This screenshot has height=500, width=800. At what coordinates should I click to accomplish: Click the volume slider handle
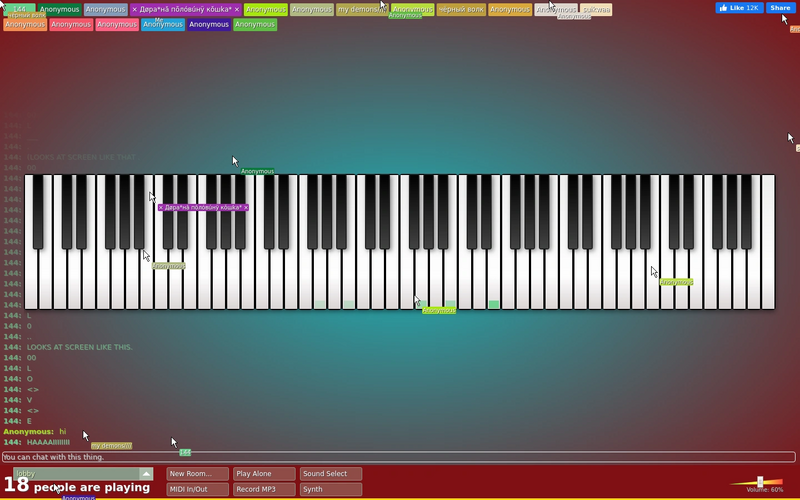tap(760, 482)
